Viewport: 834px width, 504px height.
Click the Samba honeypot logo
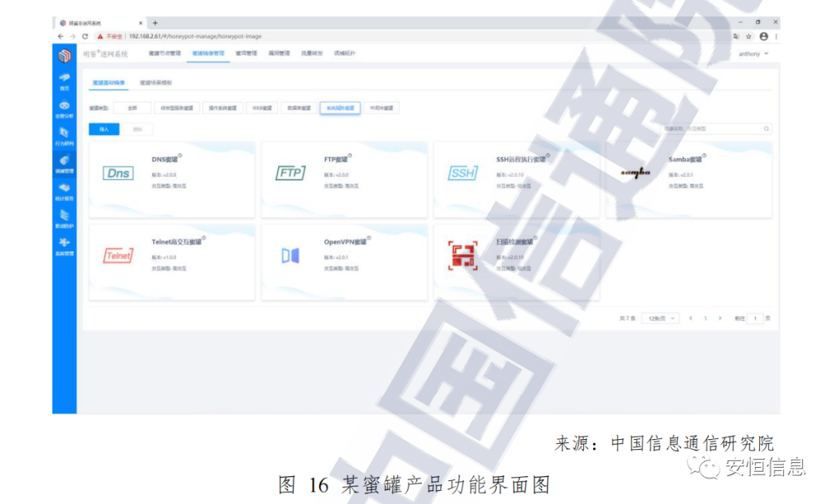635,174
